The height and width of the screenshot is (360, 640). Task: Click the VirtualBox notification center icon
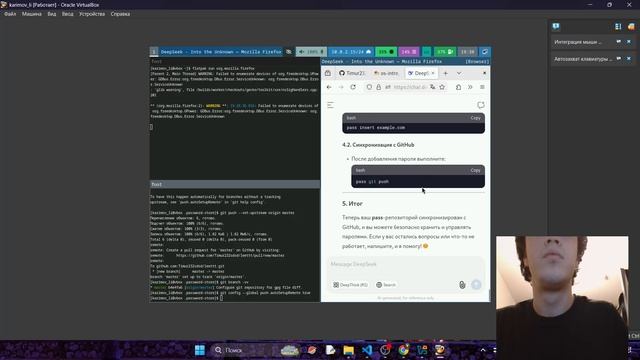(556, 27)
